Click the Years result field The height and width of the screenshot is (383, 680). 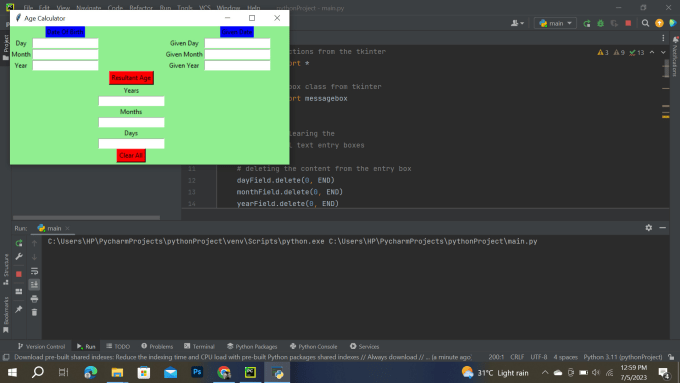[x=131, y=101]
